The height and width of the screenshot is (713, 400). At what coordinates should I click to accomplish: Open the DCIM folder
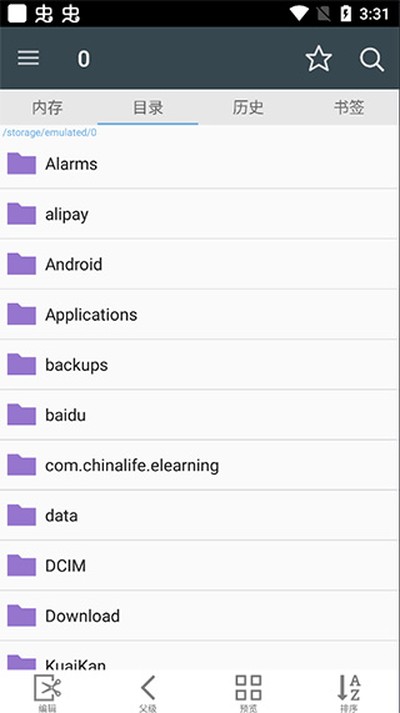pyautogui.click(x=200, y=566)
